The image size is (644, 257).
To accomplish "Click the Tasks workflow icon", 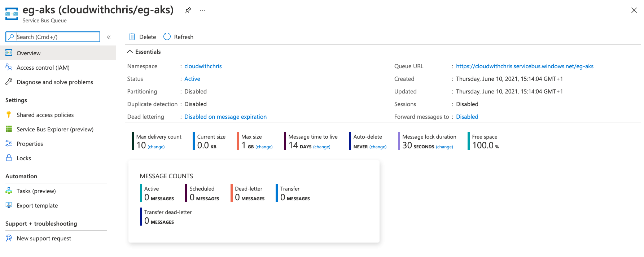I will coord(9,191).
